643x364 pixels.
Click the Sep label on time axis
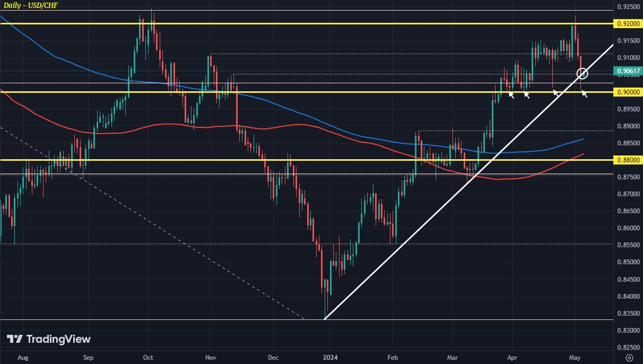(89, 358)
